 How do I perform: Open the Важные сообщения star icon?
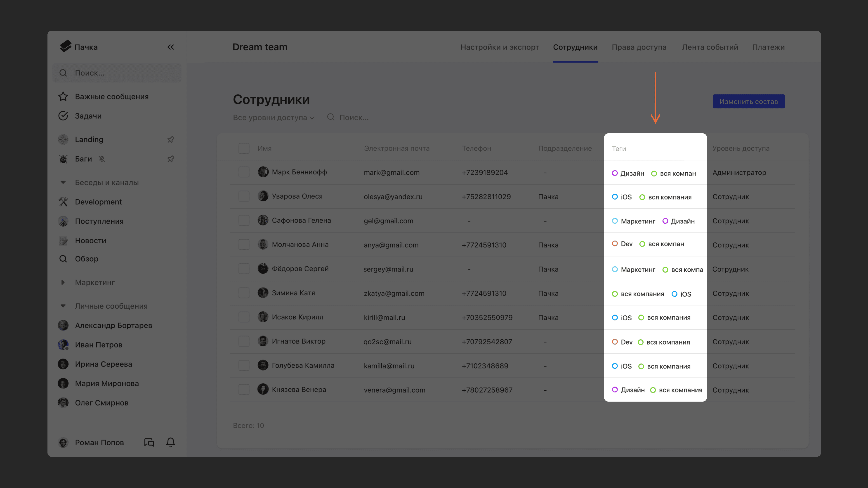(63, 97)
